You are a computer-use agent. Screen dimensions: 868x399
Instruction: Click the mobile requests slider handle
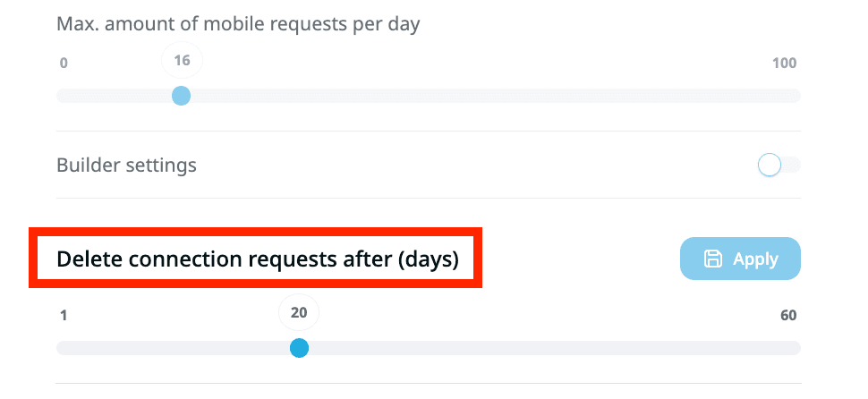coord(181,96)
